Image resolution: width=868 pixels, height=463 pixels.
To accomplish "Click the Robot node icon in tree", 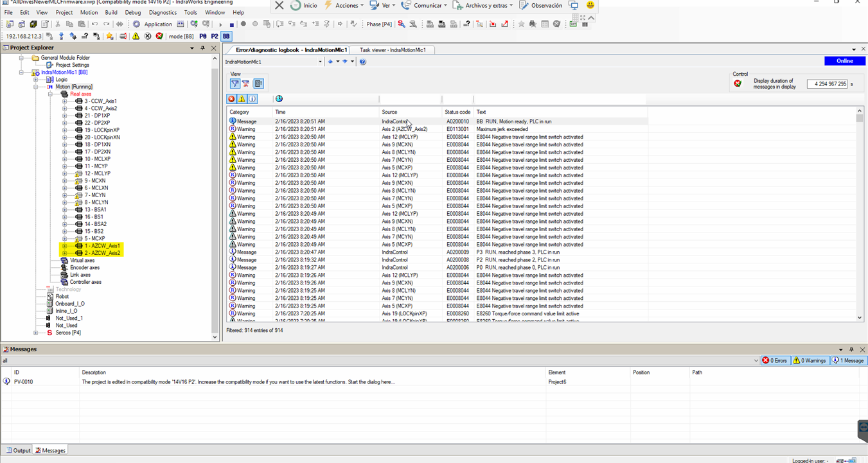I will click(49, 297).
